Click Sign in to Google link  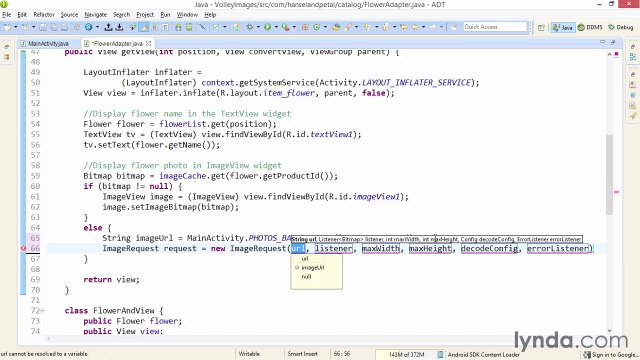click(611, 355)
